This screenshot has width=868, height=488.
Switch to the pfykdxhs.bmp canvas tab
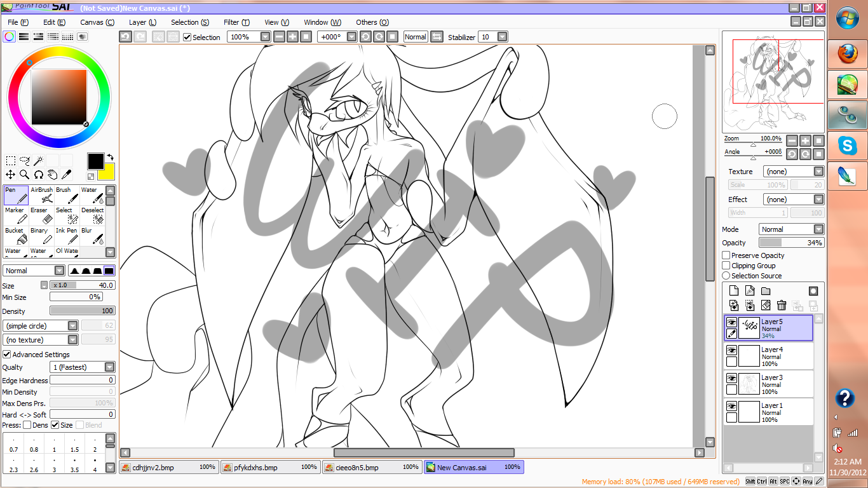click(271, 467)
